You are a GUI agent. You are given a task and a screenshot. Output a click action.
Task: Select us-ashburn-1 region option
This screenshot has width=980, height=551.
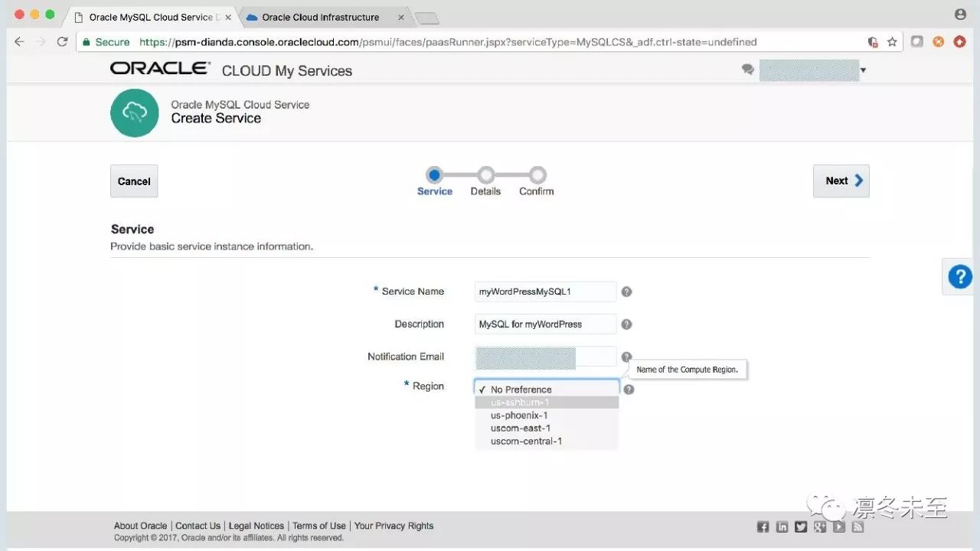pyautogui.click(x=547, y=403)
